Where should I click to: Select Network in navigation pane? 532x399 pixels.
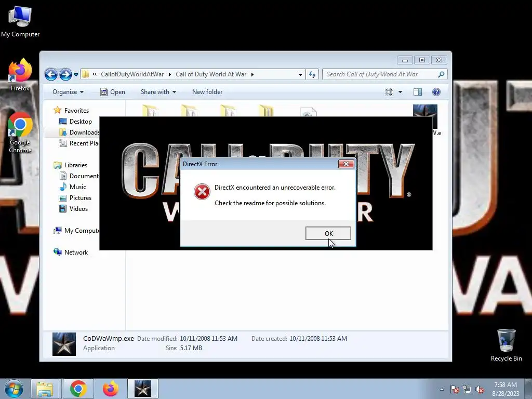coord(71,252)
